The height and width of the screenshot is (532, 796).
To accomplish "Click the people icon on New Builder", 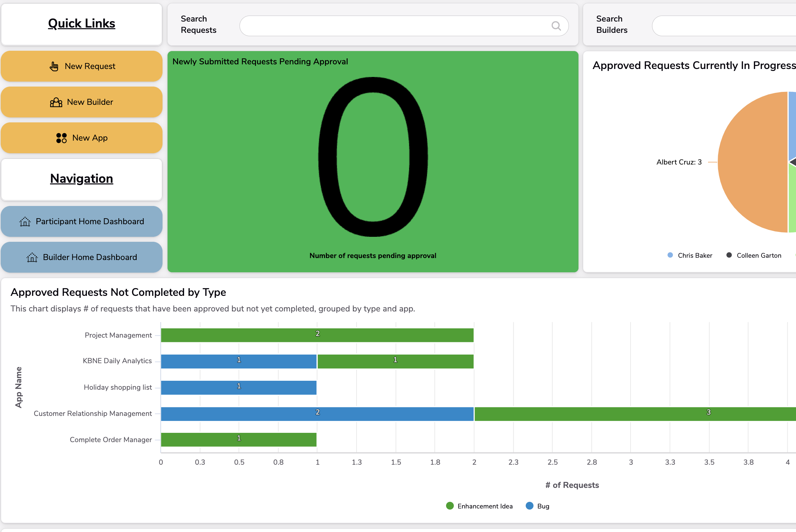I will point(56,102).
